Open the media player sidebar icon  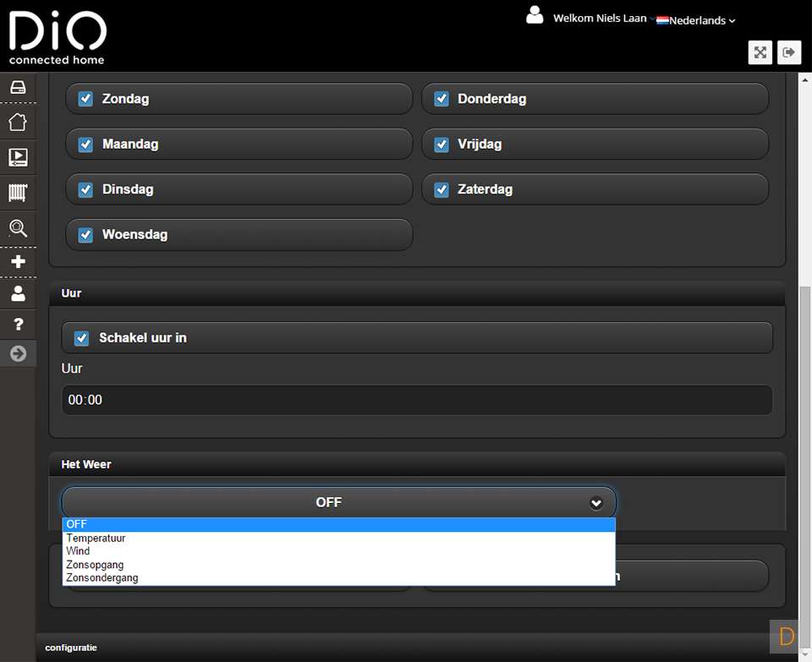[x=18, y=157]
